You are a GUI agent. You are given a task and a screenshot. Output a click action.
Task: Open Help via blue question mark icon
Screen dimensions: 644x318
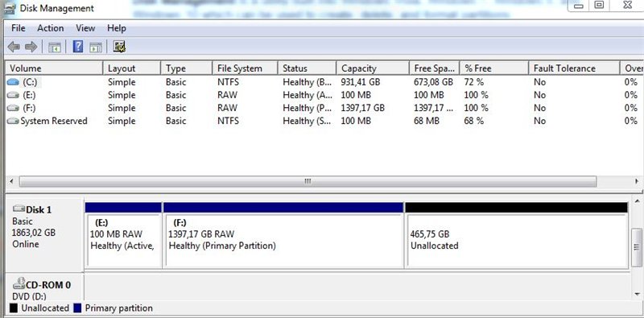click(77, 47)
